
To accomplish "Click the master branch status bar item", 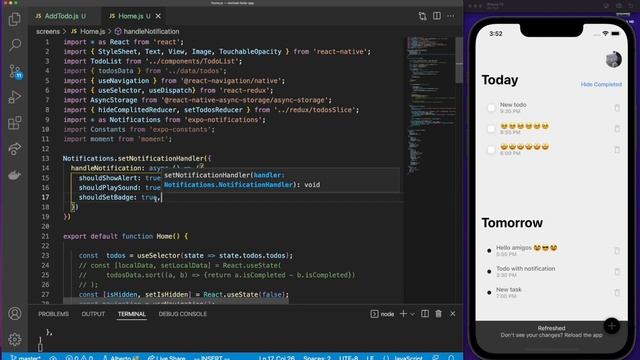I will pyautogui.click(x=25, y=357).
